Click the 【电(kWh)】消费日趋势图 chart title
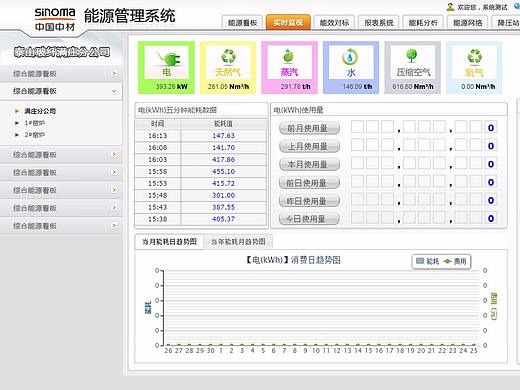The image size is (520, 390). (293, 260)
